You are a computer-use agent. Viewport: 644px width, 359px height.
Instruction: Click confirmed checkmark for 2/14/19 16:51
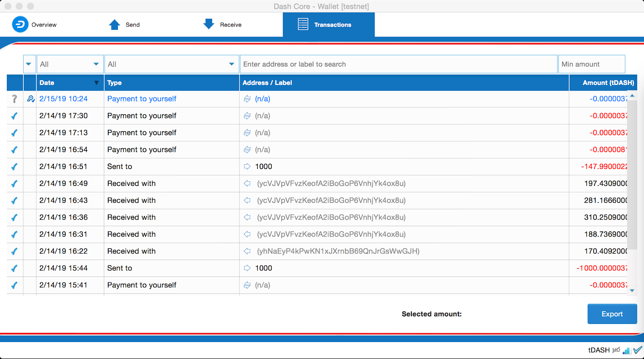coord(14,167)
